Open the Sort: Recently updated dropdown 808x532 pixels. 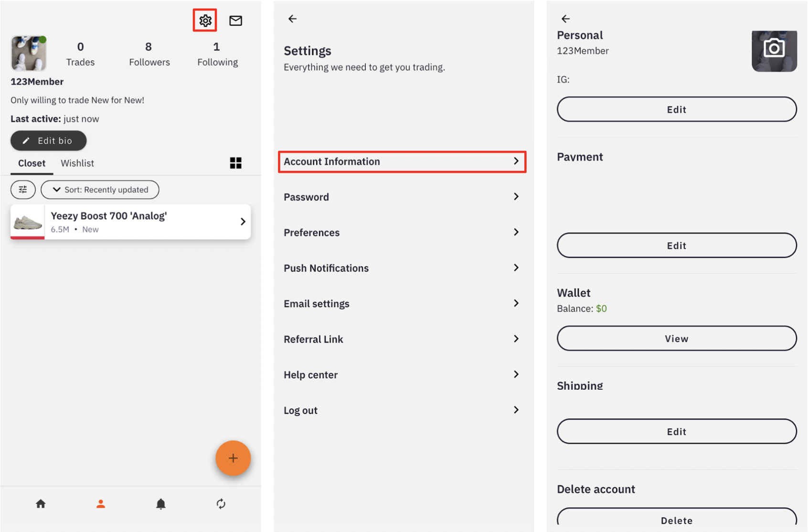(x=100, y=190)
